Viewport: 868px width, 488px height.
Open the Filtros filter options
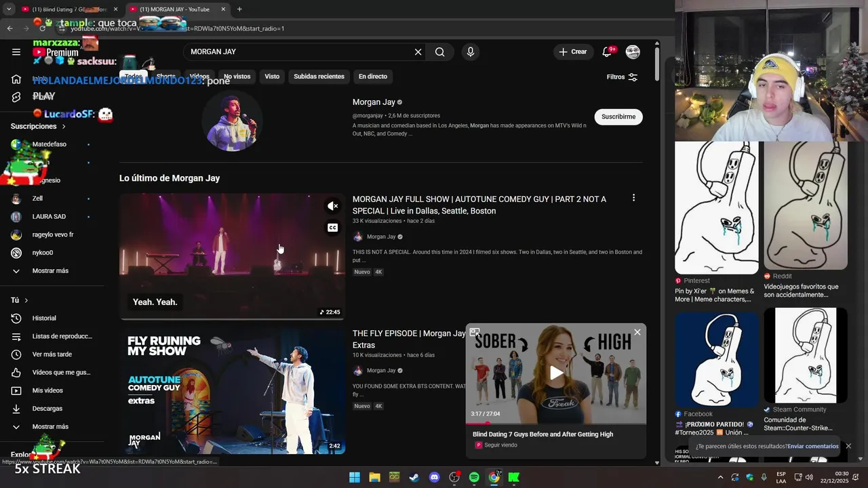[622, 77]
